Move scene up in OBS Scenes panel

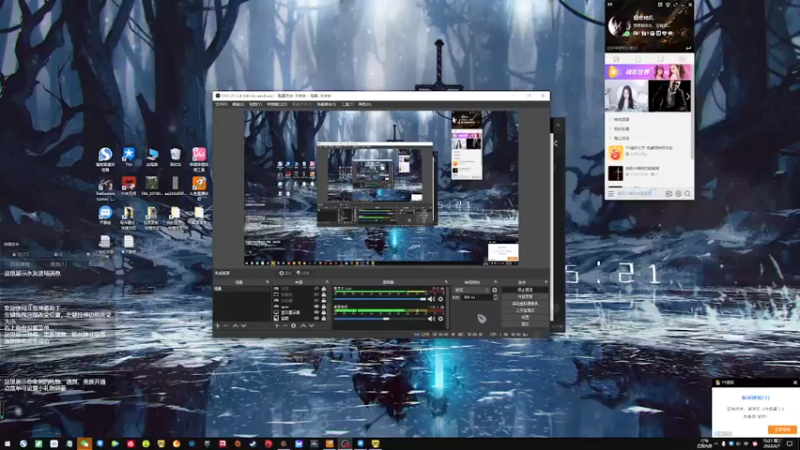235,326
